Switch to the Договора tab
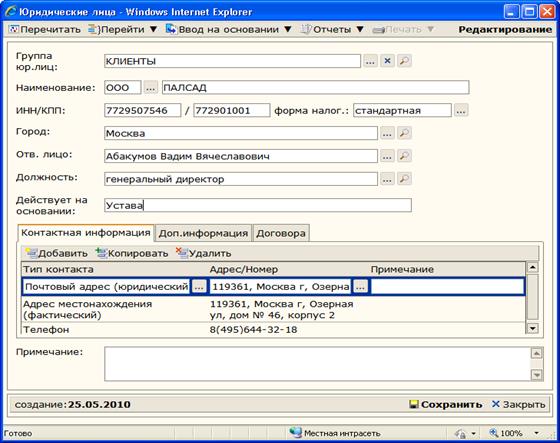Viewport: 560px width, 443px height. coord(281,233)
